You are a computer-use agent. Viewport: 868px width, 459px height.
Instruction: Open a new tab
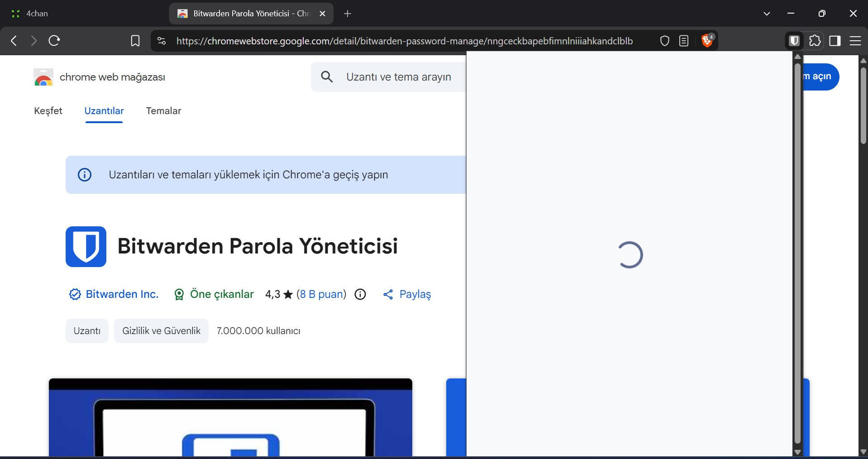point(348,14)
